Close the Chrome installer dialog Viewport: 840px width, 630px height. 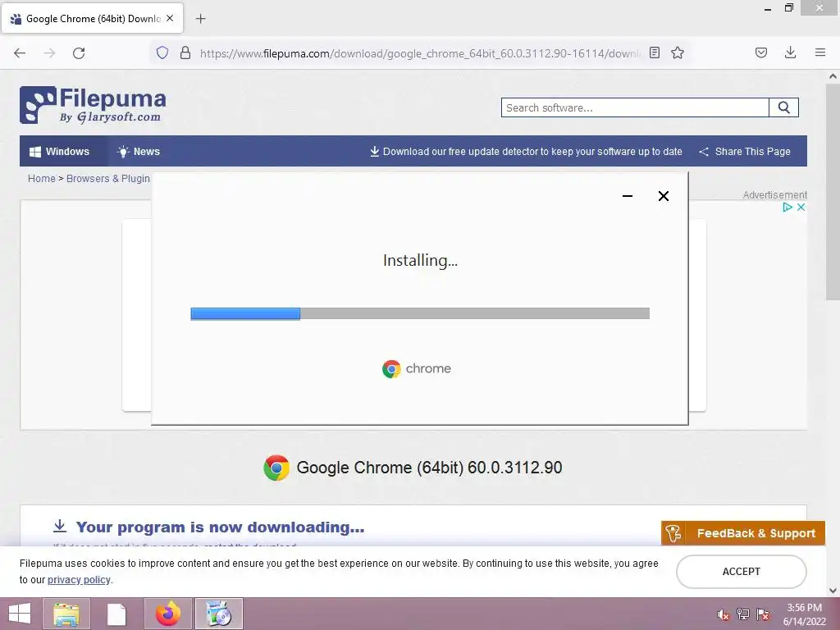click(663, 196)
